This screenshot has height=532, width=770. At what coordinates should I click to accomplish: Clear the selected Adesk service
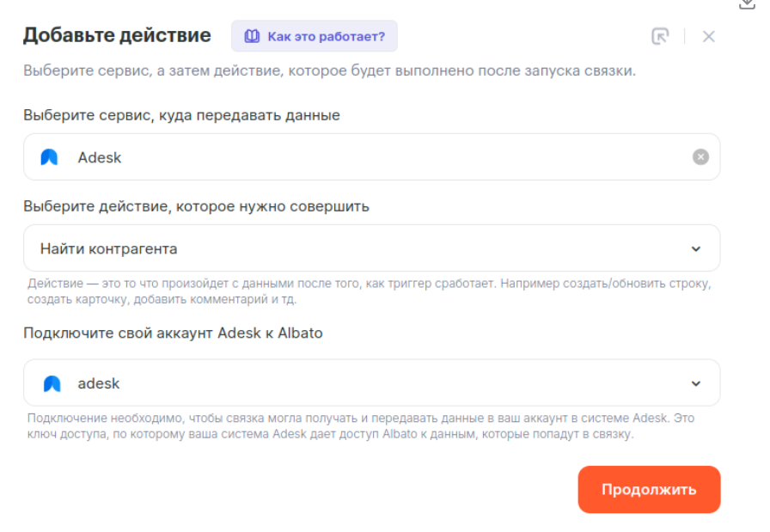(701, 157)
